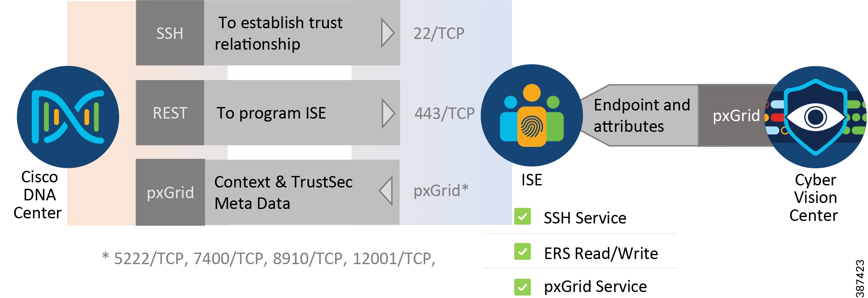Toggle the ERS Read/Write checkbox
The height and width of the screenshot is (298, 868).
[522, 252]
